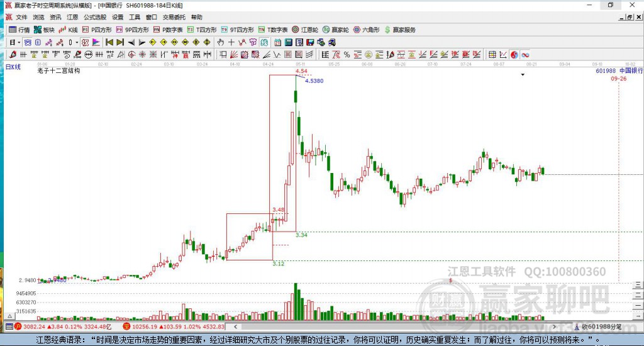
Task: Click the magenta flag icon
Action: [96, 42]
